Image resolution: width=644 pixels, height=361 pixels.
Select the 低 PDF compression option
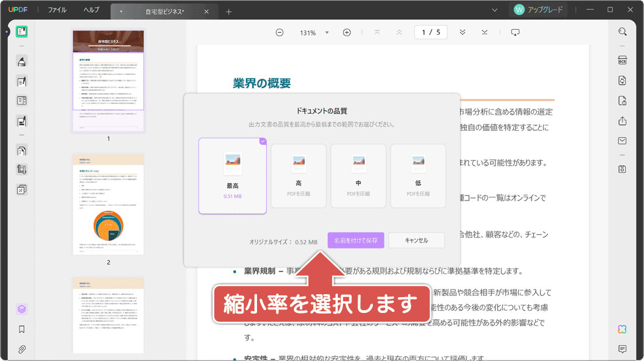click(x=418, y=176)
